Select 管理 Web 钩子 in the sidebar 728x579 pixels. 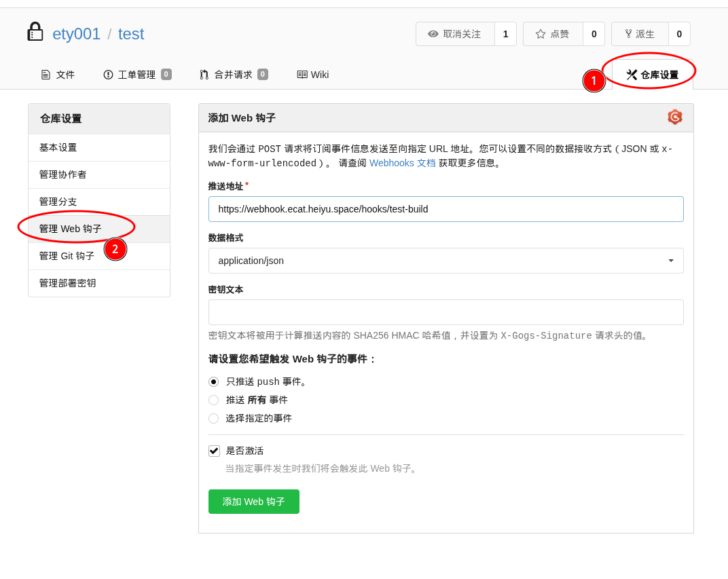(99, 229)
